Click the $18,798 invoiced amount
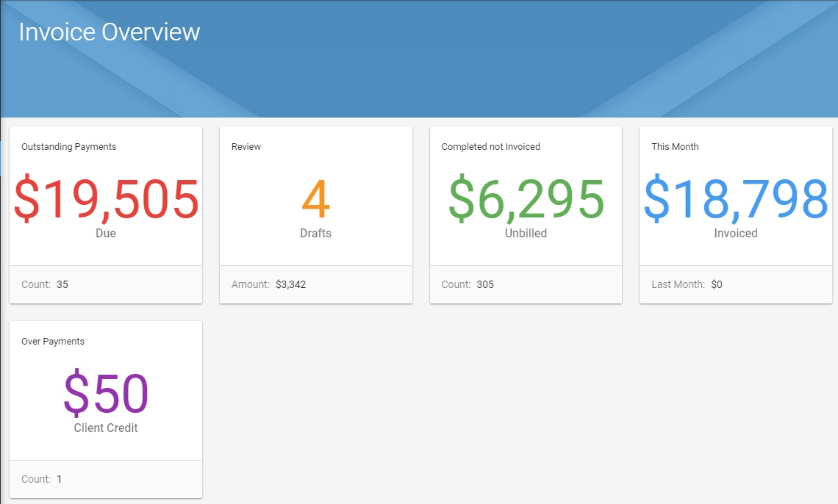This screenshot has height=504, width=838. [x=736, y=199]
